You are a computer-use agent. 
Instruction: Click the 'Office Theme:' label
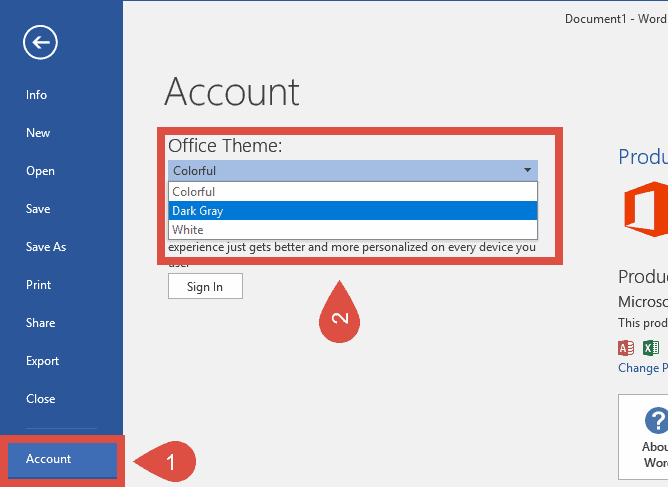tap(225, 146)
